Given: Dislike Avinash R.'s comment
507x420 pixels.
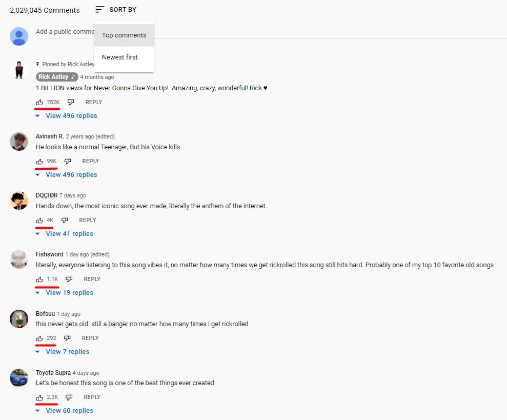Looking at the screenshot, I should 68,161.
